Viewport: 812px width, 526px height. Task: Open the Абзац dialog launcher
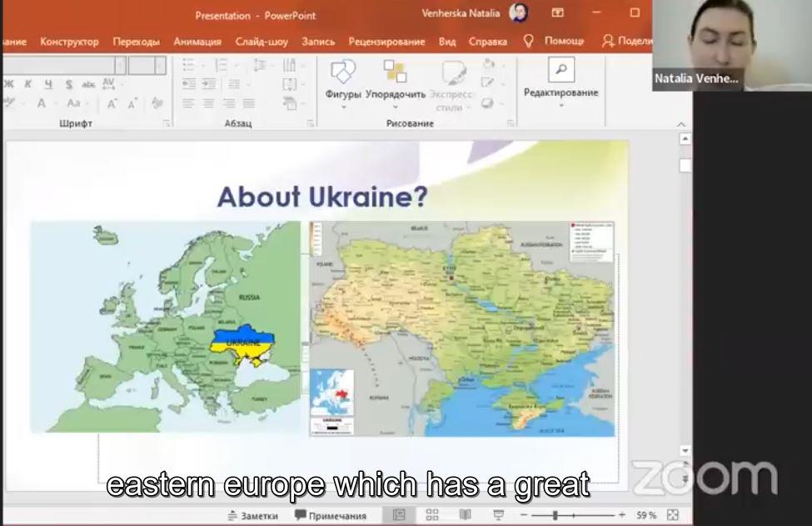pos(310,123)
